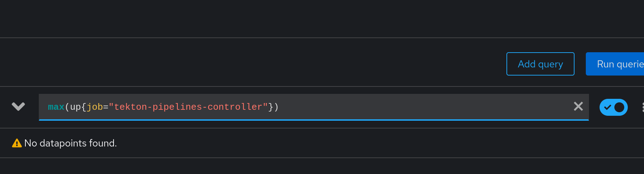Viewport: 644px width, 174px height.
Task: Click the empty space inside the query box
Action: (423, 107)
